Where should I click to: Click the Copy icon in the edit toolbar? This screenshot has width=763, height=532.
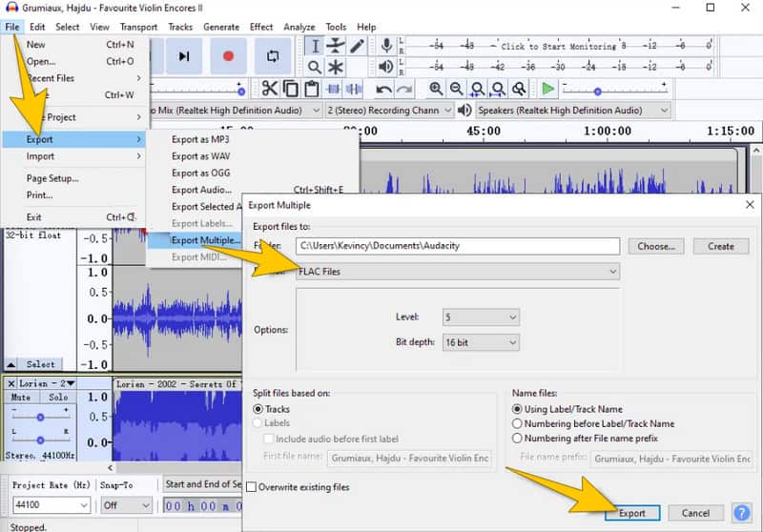click(291, 89)
